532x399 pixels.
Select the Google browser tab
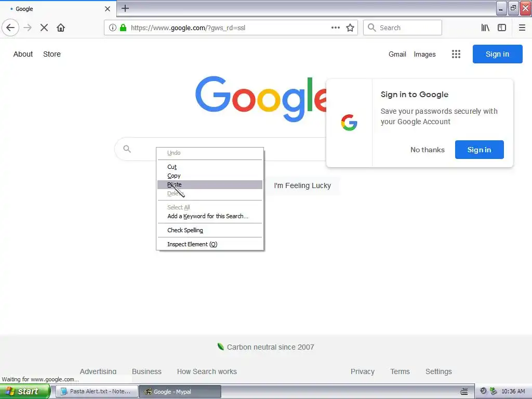(x=58, y=9)
